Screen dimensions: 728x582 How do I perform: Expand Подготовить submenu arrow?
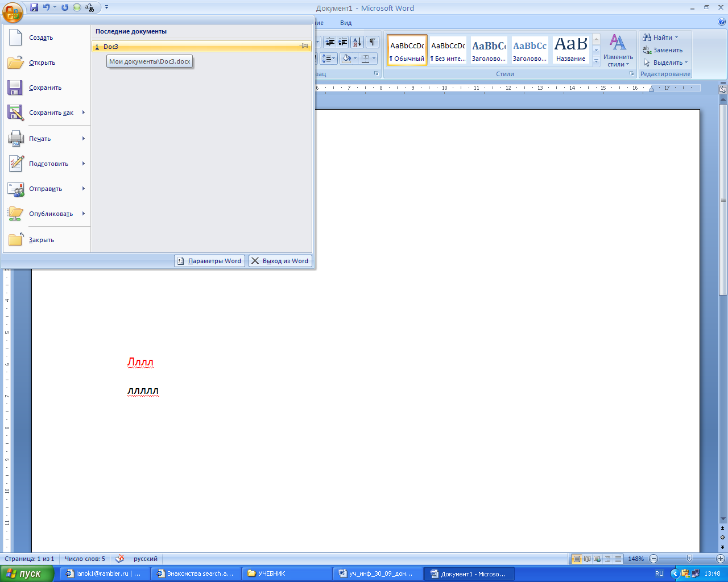click(83, 164)
